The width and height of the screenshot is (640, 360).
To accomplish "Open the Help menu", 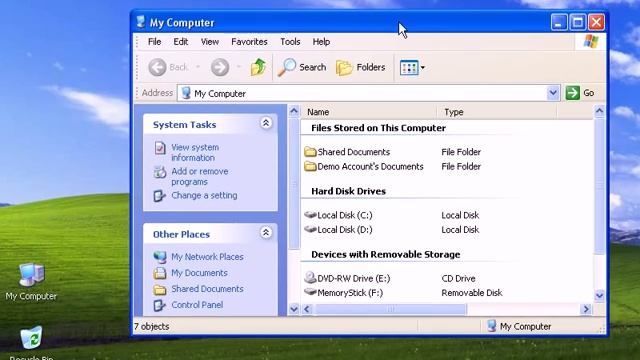I will (321, 42).
